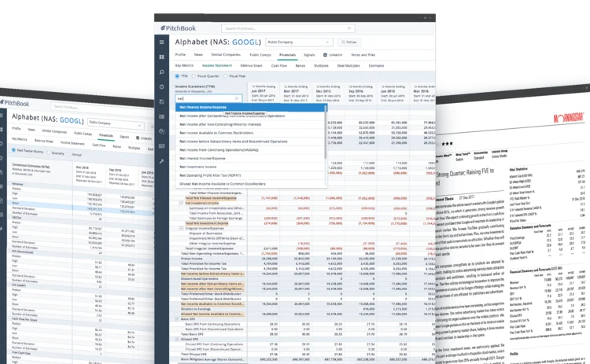The image size is (590, 364).
Task: Open the News tab in center window
Action: tap(198, 54)
